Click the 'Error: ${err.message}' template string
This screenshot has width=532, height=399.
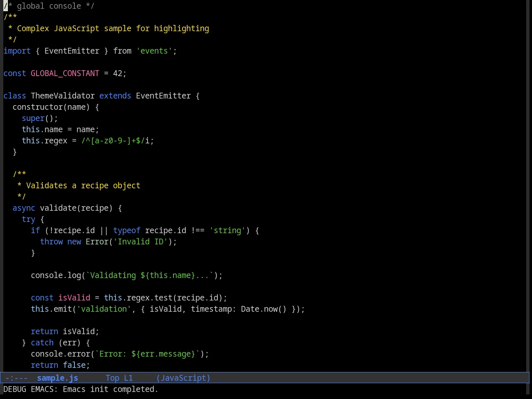148,354
